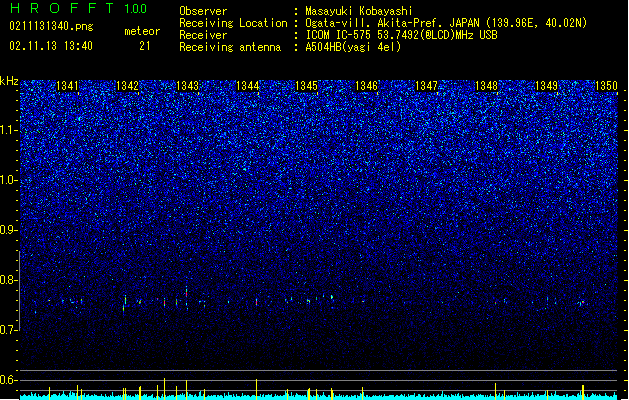This screenshot has width=629, height=400.
Task: Click the 'Receiving Location' field label
Action: point(233,23)
